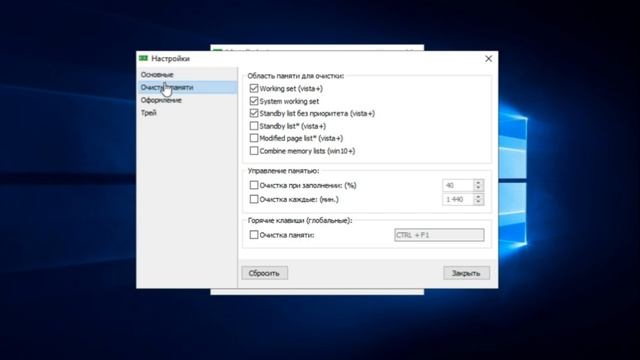
Task: Click the Сбросить button
Action: [x=264, y=273]
